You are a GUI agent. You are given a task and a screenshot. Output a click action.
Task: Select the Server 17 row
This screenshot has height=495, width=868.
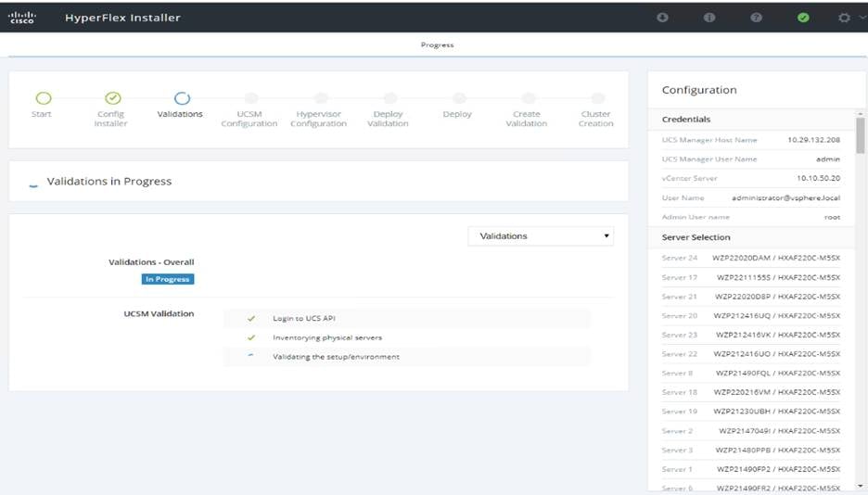click(x=751, y=278)
